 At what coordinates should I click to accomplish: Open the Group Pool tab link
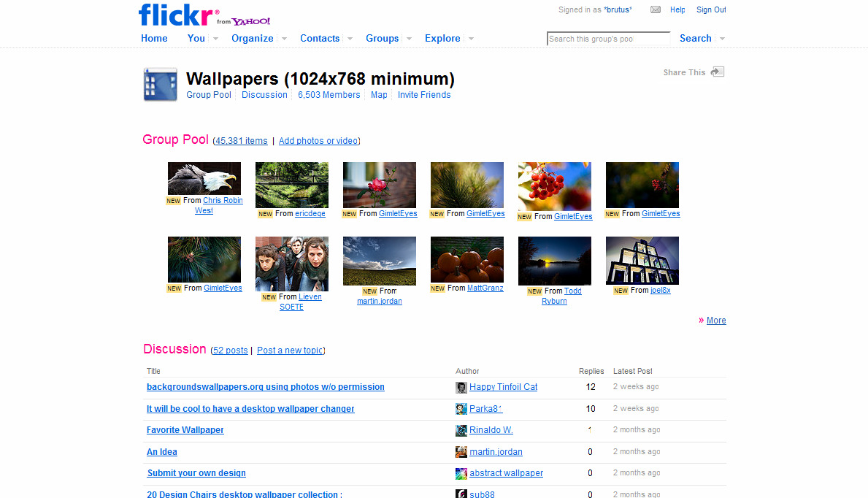point(209,95)
